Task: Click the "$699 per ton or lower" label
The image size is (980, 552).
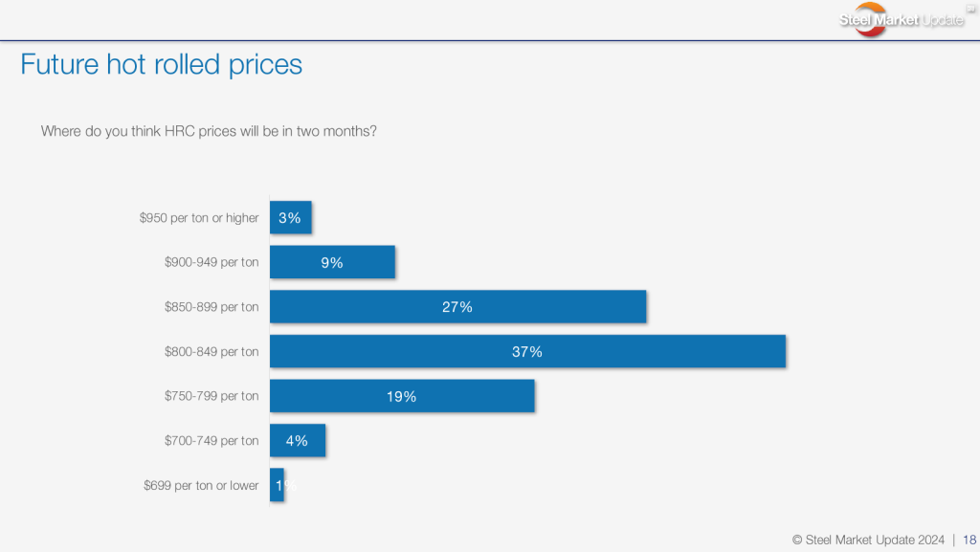Action: click(x=201, y=485)
